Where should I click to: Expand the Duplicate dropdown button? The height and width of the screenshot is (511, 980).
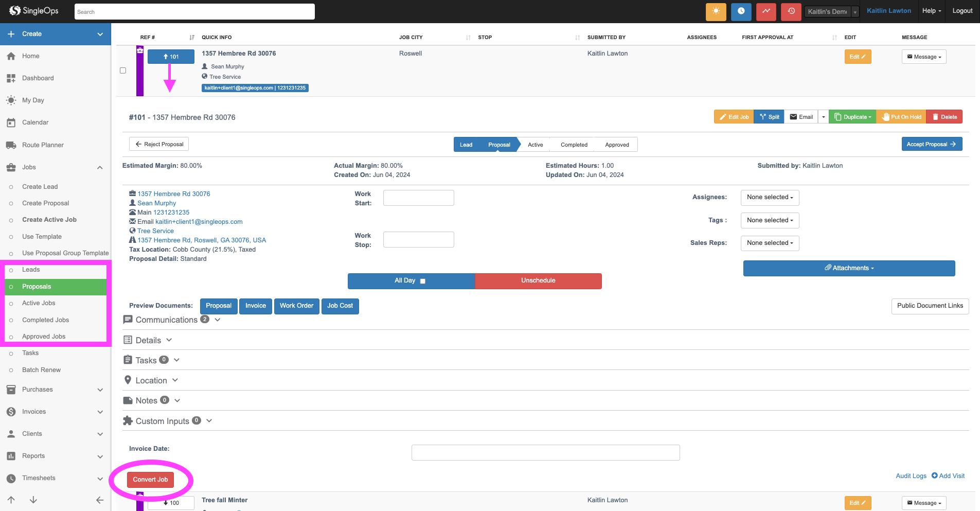coord(852,117)
